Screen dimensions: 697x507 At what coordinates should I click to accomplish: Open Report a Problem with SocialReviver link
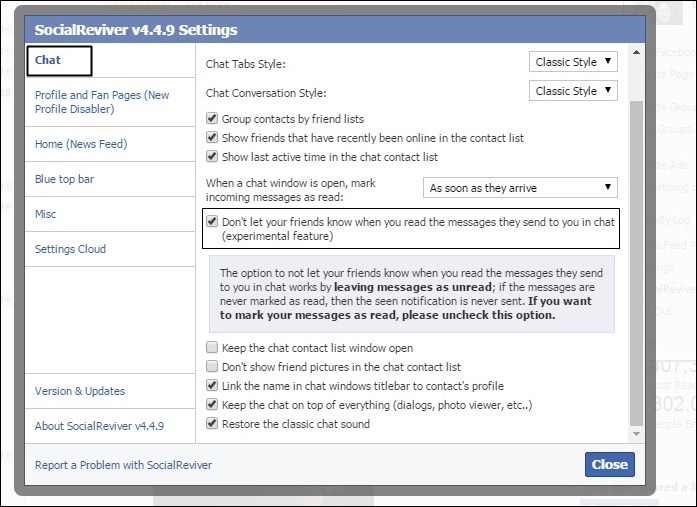click(x=123, y=465)
